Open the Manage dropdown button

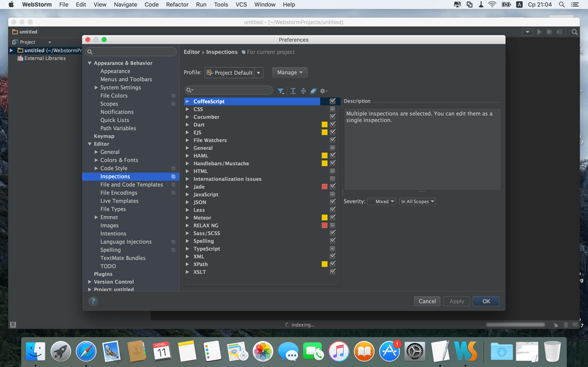tap(290, 72)
